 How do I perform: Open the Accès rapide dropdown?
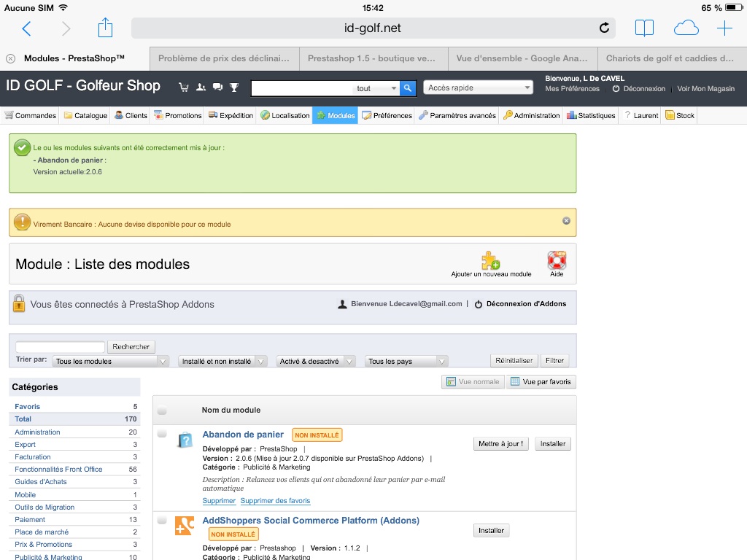click(478, 87)
